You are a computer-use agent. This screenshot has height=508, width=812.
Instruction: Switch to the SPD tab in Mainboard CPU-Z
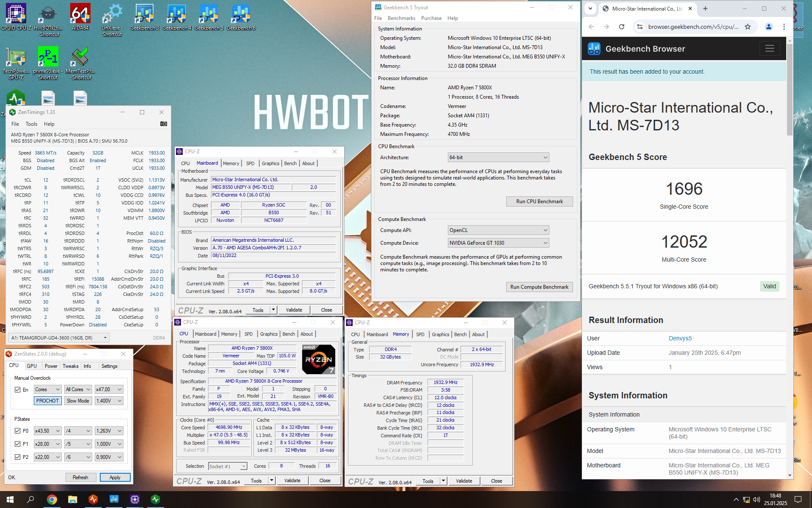pyautogui.click(x=250, y=163)
